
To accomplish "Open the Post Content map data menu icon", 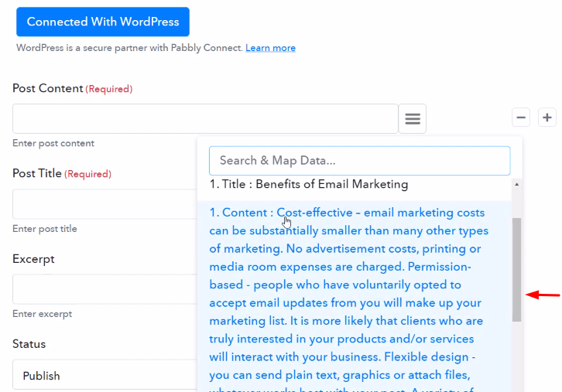I will 412,118.
